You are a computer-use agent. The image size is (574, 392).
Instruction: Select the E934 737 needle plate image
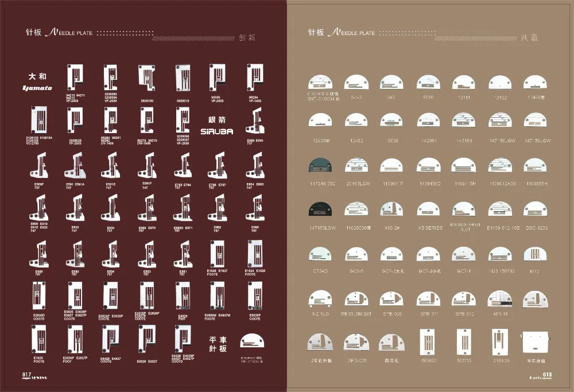111,209
